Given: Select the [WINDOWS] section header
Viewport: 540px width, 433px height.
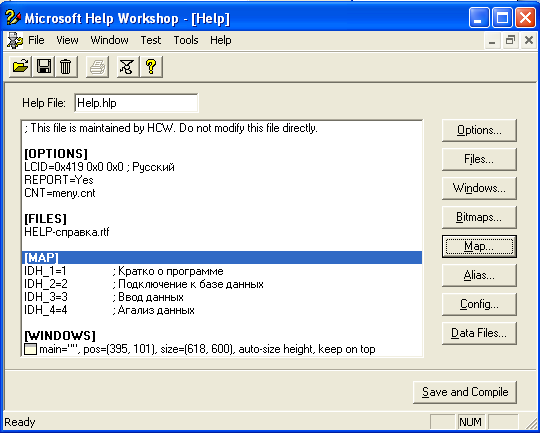Looking at the screenshot, I should [x=60, y=336].
